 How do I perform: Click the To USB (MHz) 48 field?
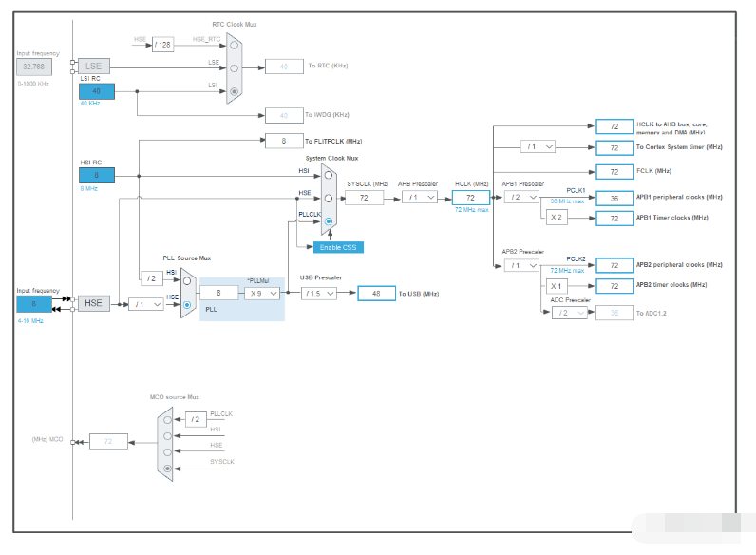pos(376,293)
